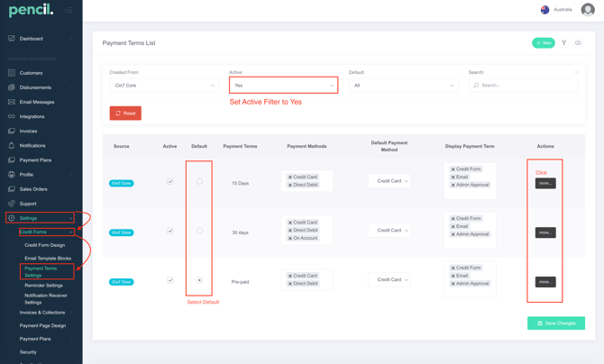Open the Active filter dropdown
The image size is (604, 364).
tap(283, 86)
